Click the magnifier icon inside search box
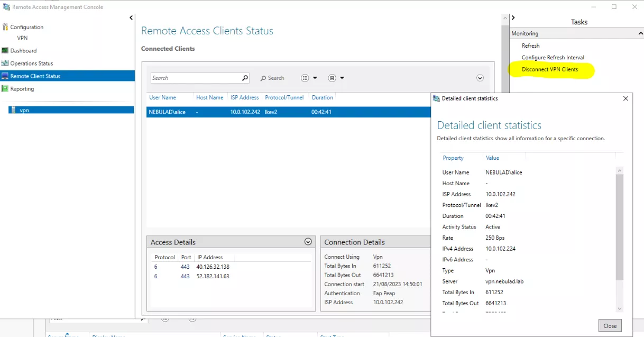This screenshot has width=644, height=337. point(245,78)
